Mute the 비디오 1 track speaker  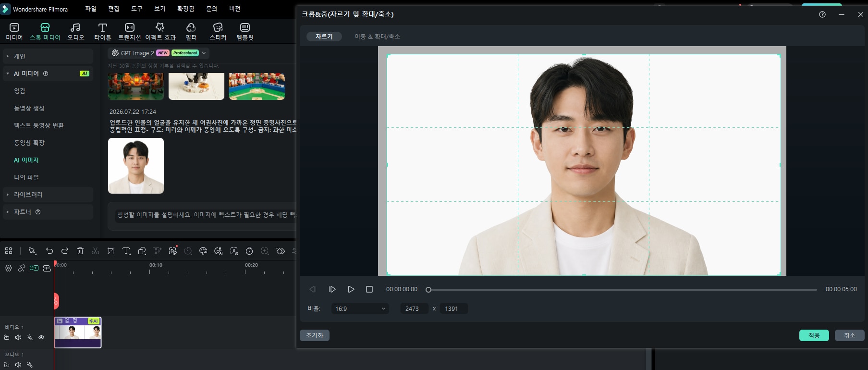tap(18, 337)
